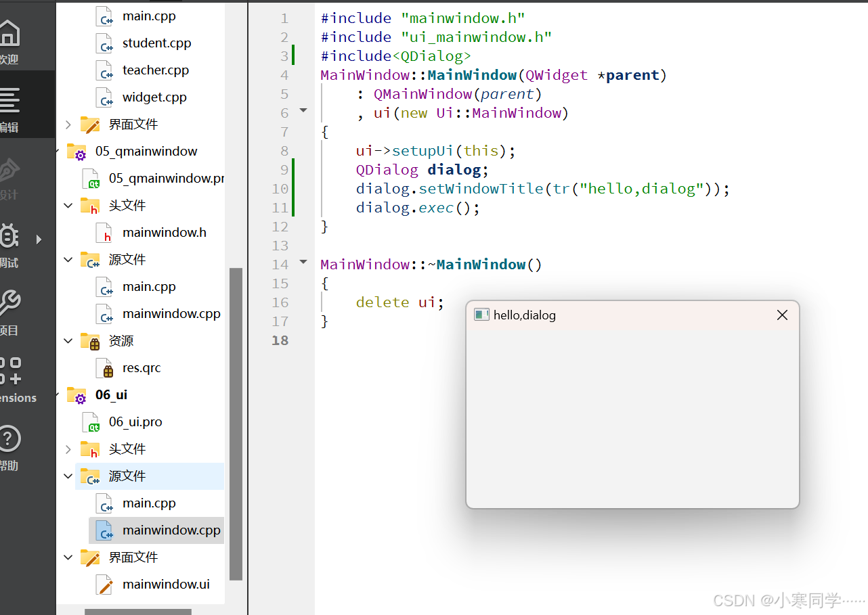868x615 pixels.
Task: Select teacher.cpp in the project tree
Action: [156, 70]
